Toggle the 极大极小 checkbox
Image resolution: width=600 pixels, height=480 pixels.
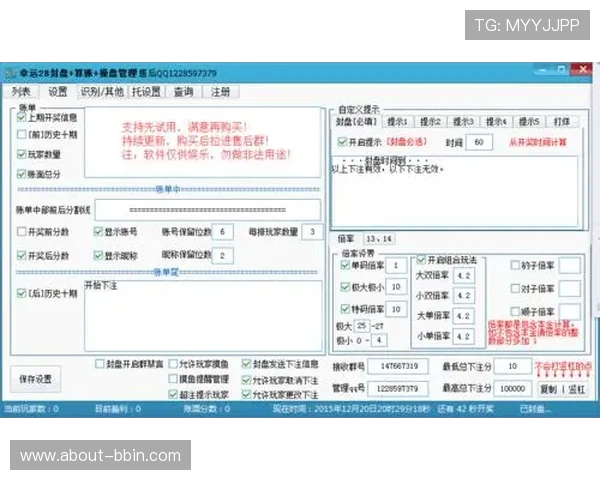point(345,287)
